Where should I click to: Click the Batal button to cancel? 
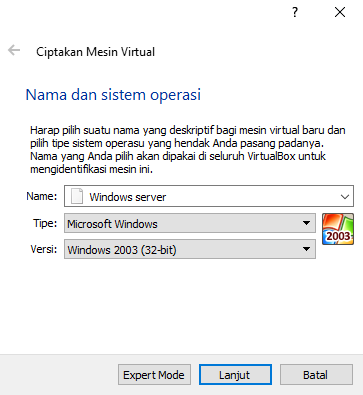pyautogui.click(x=316, y=375)
